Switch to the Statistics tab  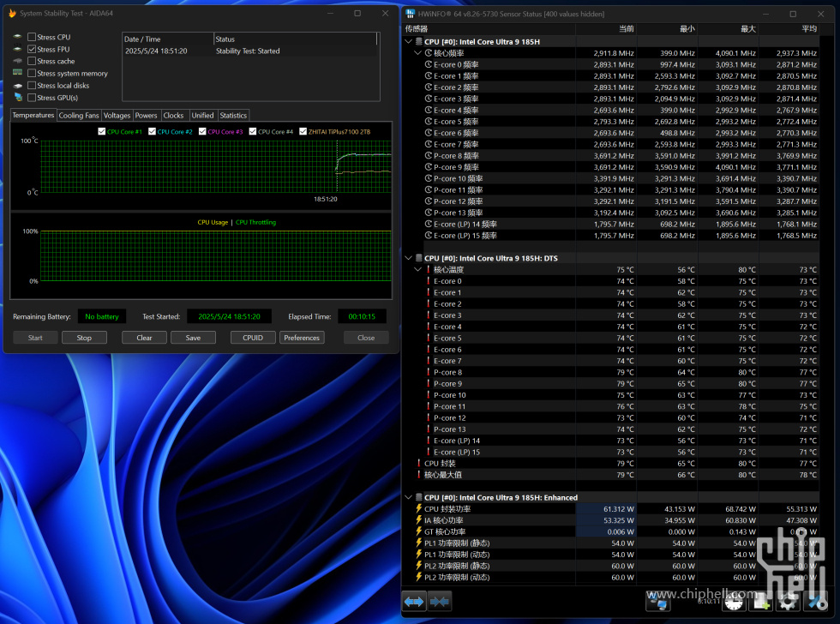[233, 115]
